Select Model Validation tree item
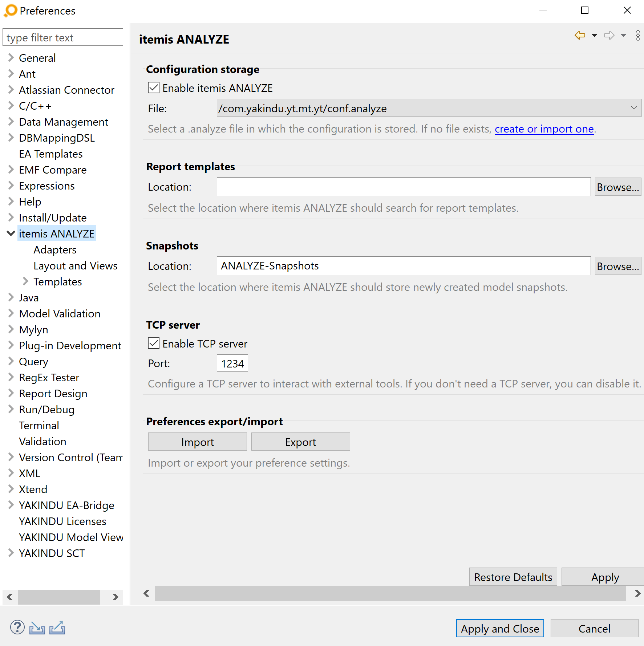 click(x=60, y=314)
